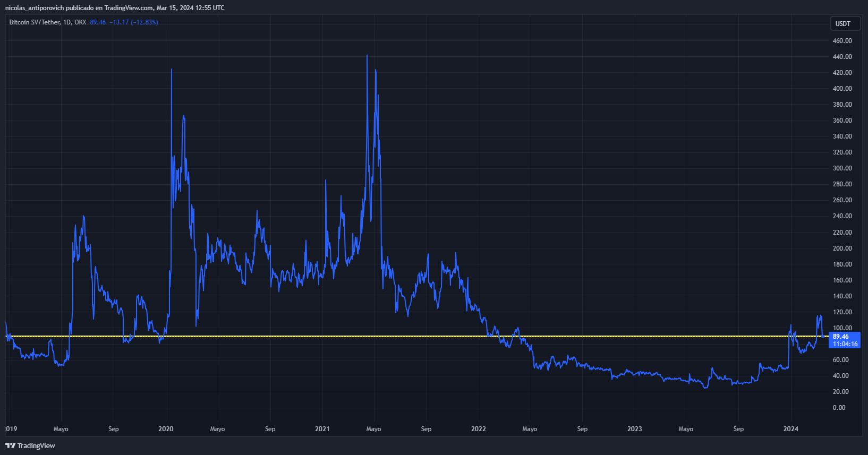Click the -13.17 (-12.83%) change value
Viewport: 868px width, 455px height.
click(133, 22)
